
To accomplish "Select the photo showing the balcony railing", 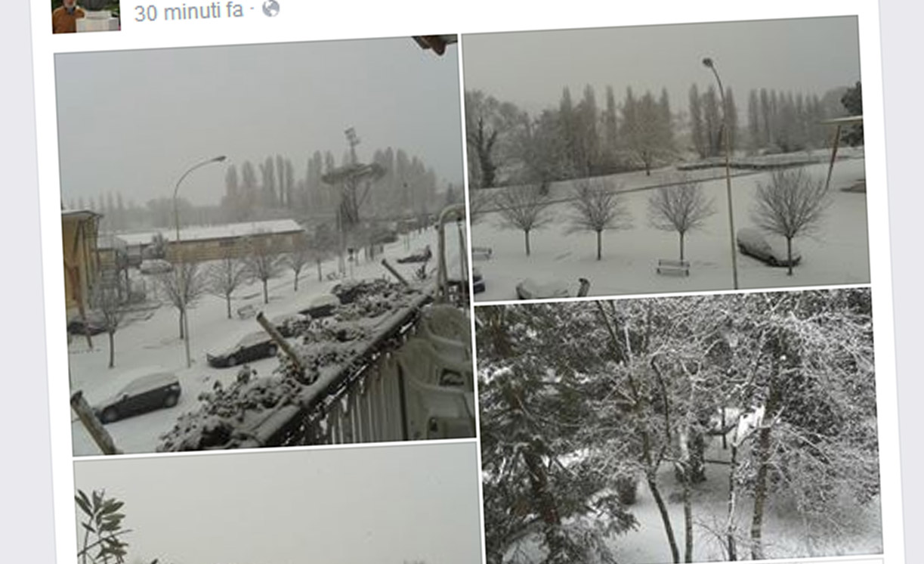I will (264, 246).
